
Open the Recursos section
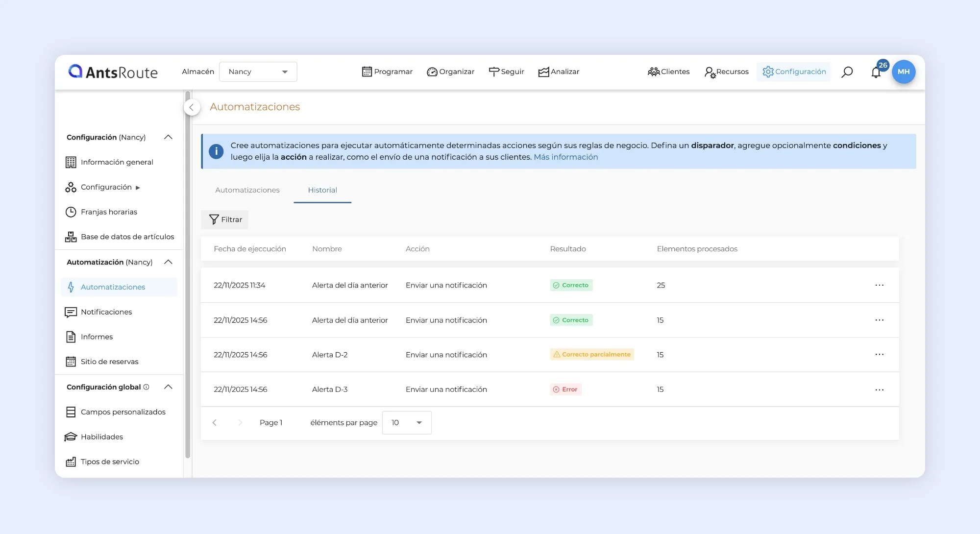pyautogui.click(x=726, y=72)
